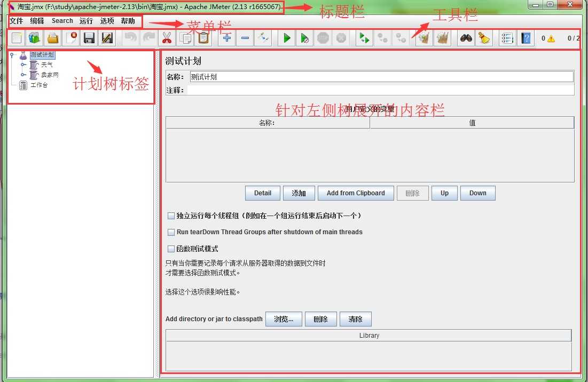The image size is (588, 382).
Task: Collapse all nodes with minus icon
Action: pyautogui.click(x=245, y=38)
